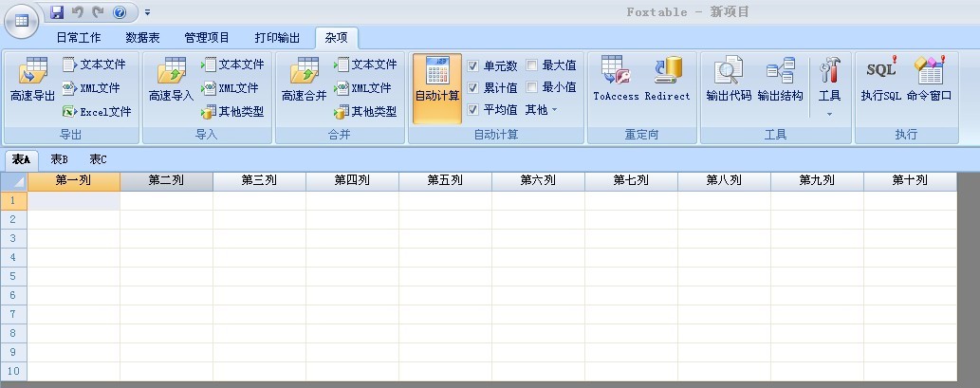Import 其他类型 in the 导入 group
Viewport: 980px width, 388px height.
[232, 112]
